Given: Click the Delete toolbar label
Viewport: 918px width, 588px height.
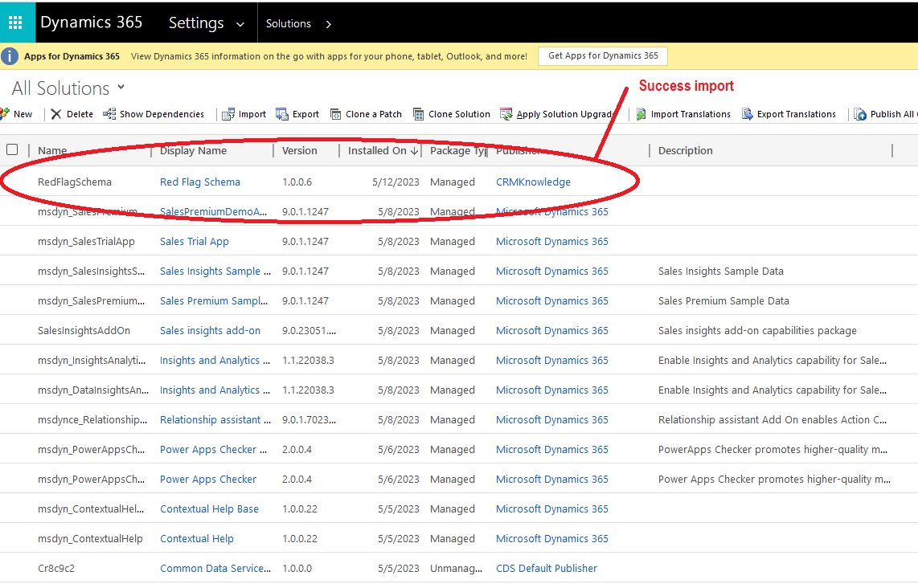Looking at the screenshot, I should coord(80,114).
